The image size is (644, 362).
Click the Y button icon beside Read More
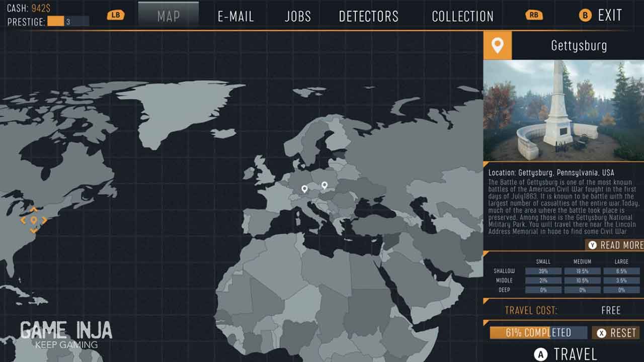[x=592, y=245]
